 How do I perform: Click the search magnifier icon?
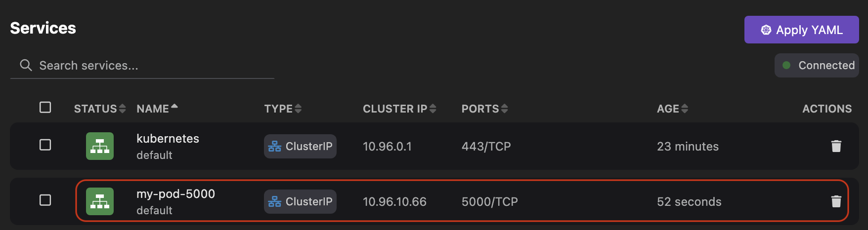tap(26, 65)
